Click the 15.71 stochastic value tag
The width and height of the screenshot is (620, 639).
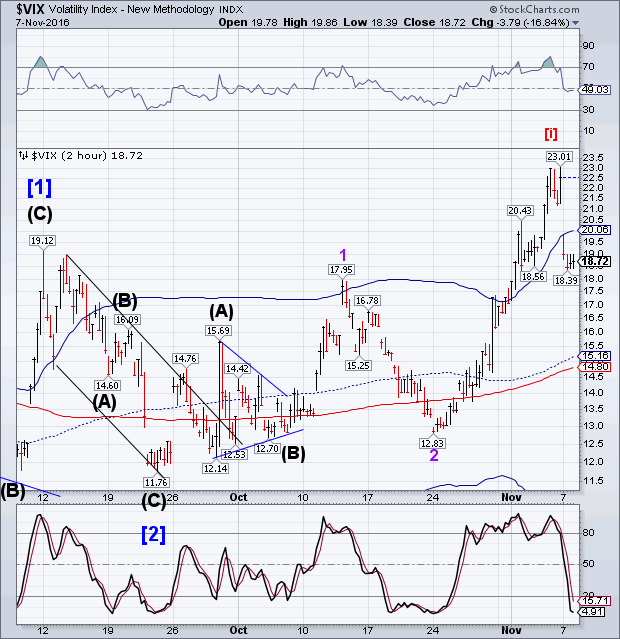595,601
